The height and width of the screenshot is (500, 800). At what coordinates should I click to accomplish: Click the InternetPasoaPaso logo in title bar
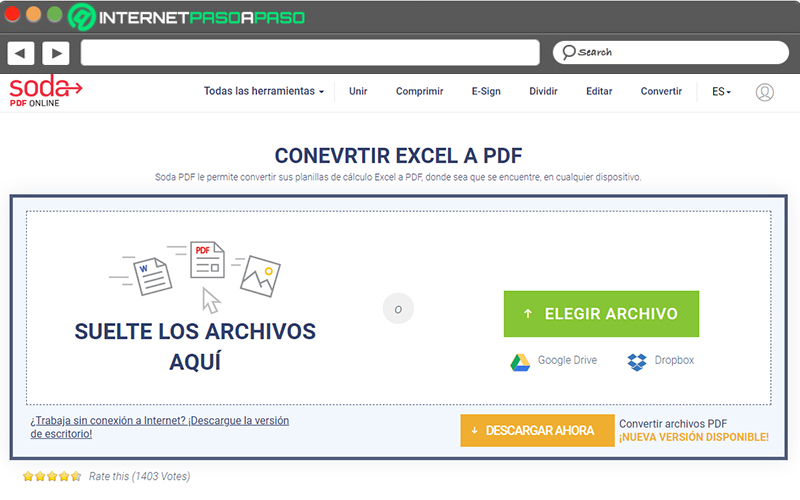[x=187, y=17]
